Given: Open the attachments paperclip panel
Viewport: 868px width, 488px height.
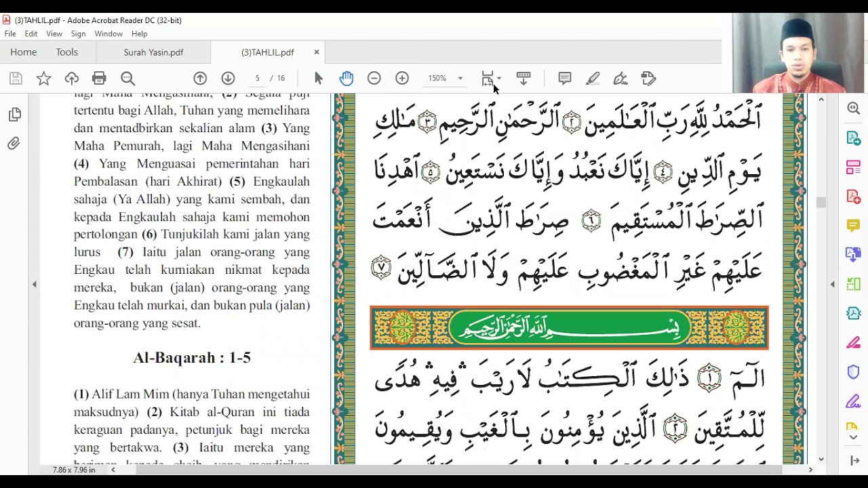Looking at the screenshot, I should click(x=14, y=144).
